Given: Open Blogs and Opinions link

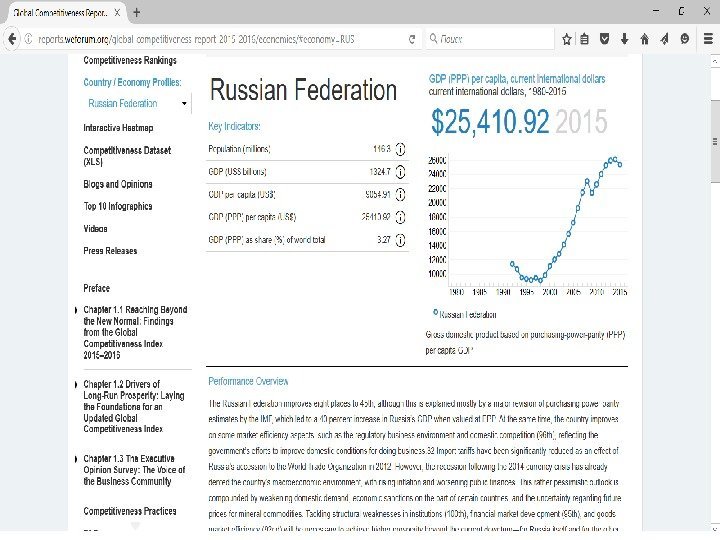Looking at the screenshot, I should [118, 184].
